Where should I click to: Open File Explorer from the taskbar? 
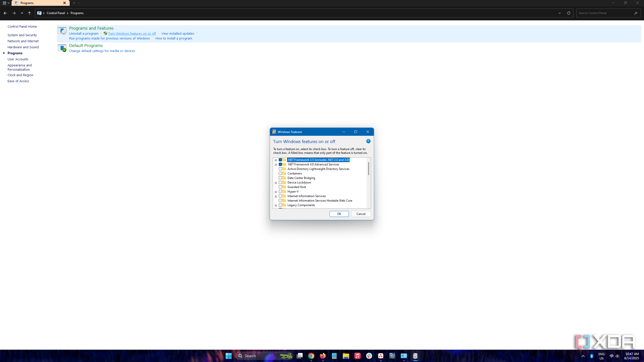pos(346,356)
